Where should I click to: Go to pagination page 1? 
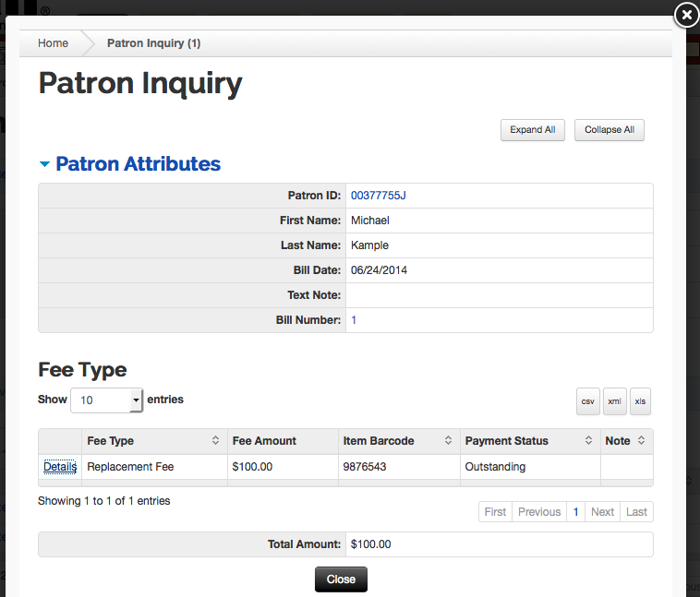tap(575, 512)
